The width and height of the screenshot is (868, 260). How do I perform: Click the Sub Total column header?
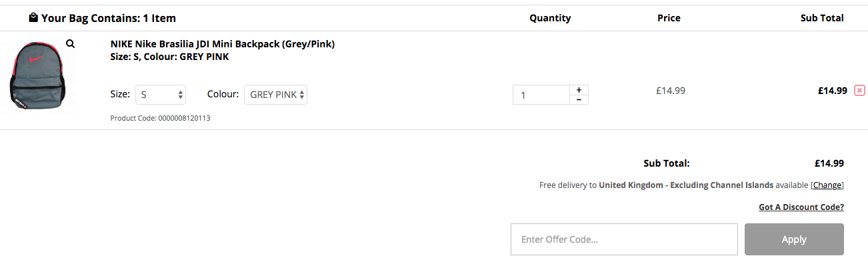coord(822,18)
